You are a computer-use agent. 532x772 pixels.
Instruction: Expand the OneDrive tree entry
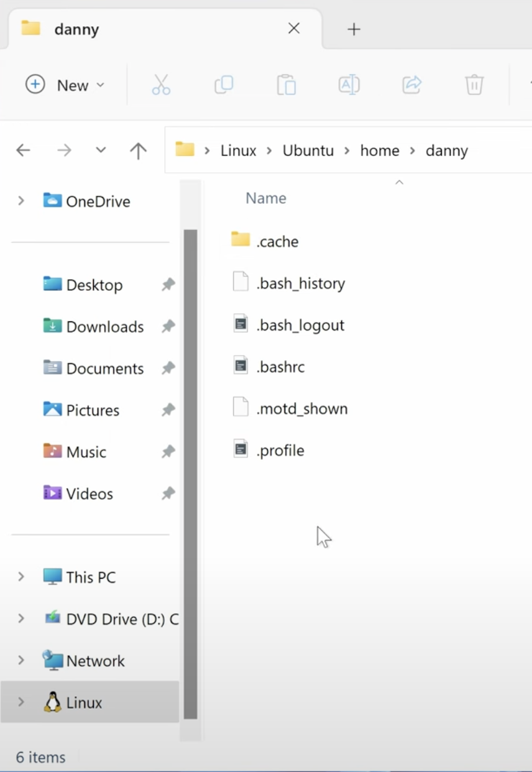pos(21,201)
